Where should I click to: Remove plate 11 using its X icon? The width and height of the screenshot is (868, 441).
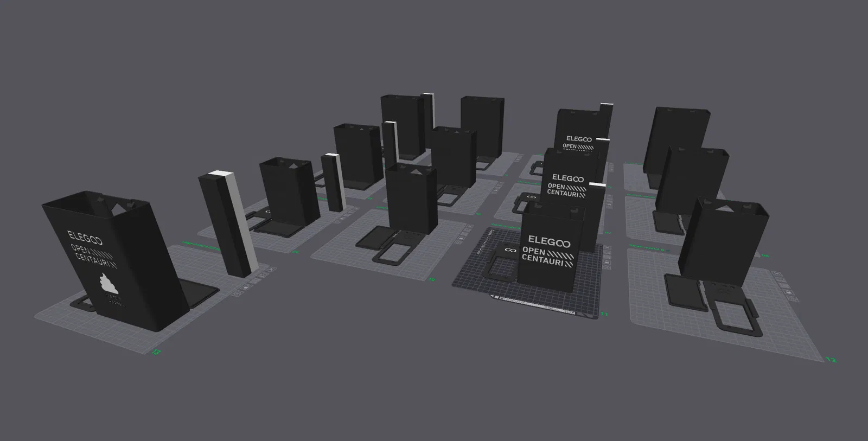tap(608, 248)
